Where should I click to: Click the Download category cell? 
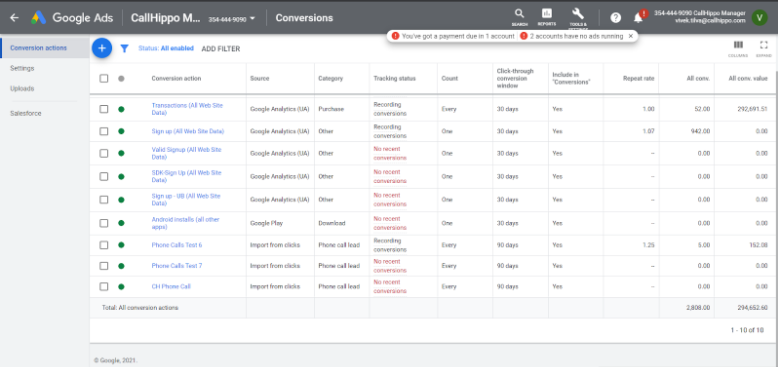coord(331,223)
